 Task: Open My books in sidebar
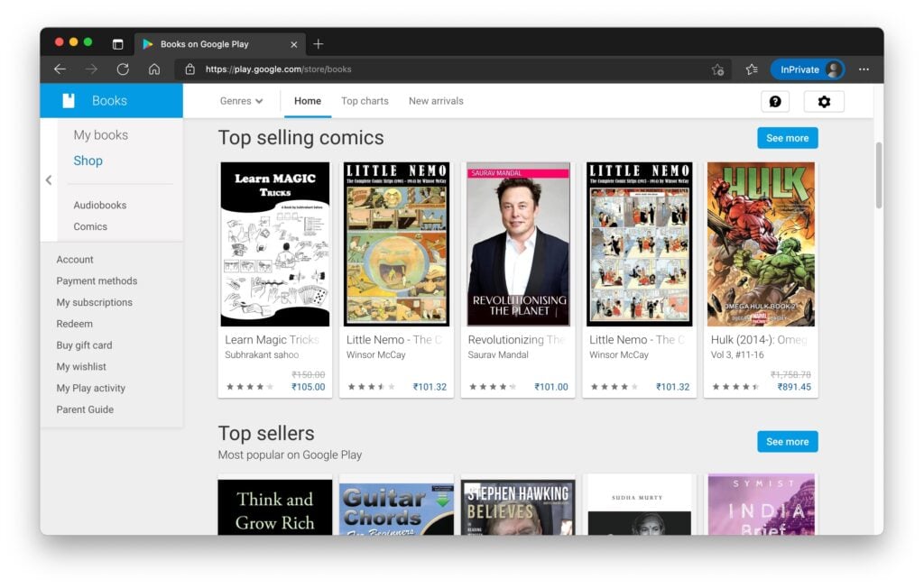tap(101, 135)
